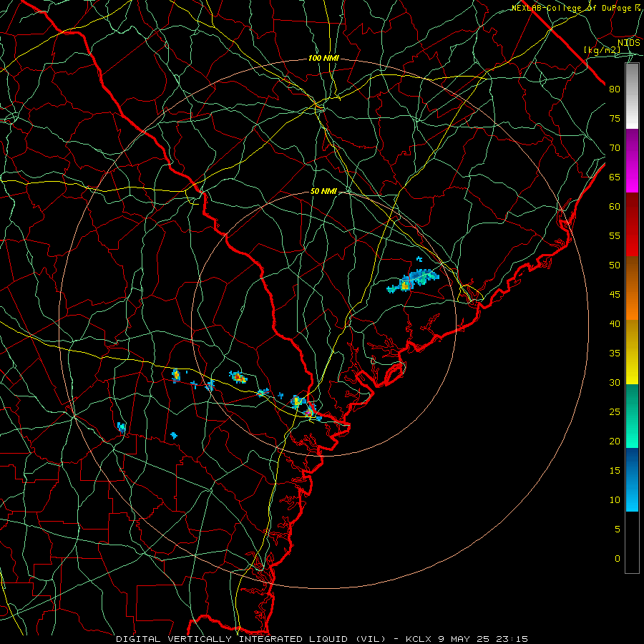Screen dimensions: 644x644
Task: Click the scale value 50
Action: coord(615,265)
